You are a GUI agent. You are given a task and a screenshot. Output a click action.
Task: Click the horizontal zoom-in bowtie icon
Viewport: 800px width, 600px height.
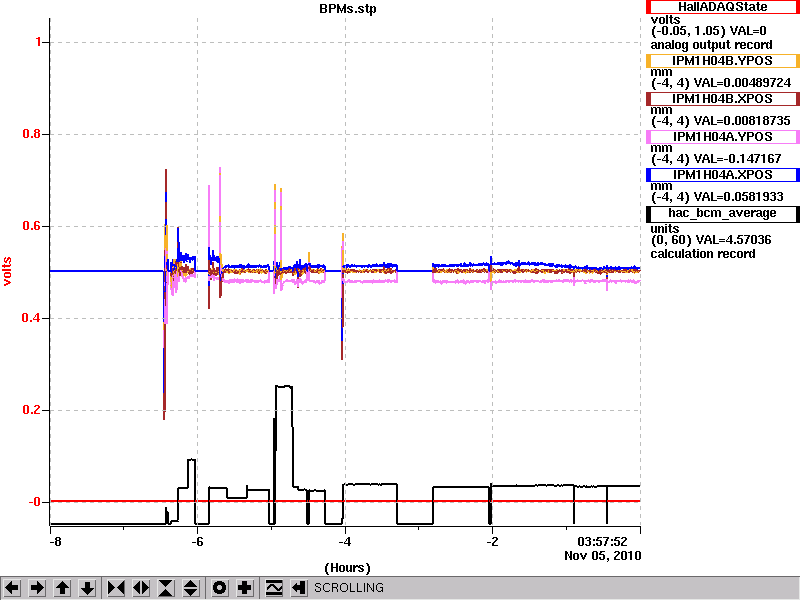pyautogui.click(x=116, y=588)
